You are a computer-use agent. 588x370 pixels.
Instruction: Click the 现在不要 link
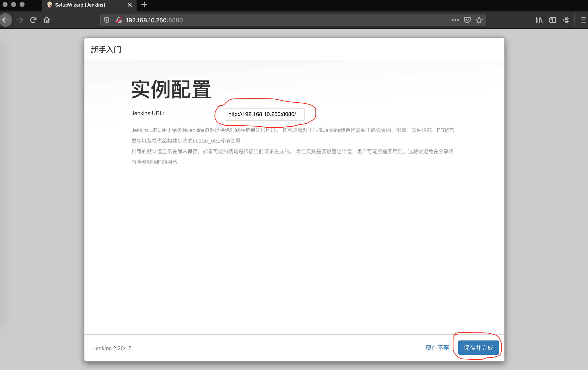point(437,348)
